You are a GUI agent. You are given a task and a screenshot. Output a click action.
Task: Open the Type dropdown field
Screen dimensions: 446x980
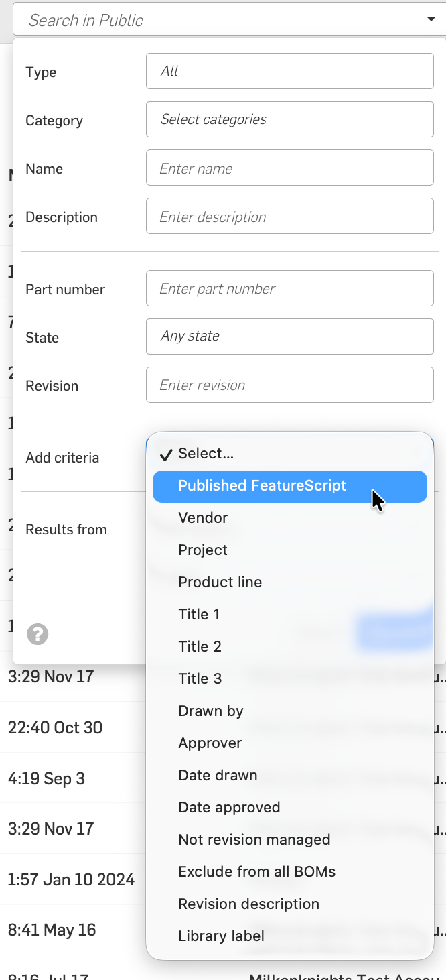(x=289, y=71)
